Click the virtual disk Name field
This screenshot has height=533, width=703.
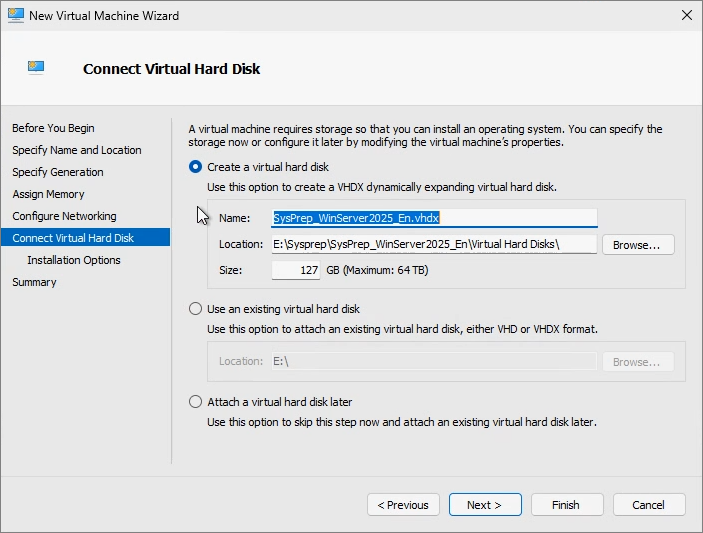tap(434, 218)
